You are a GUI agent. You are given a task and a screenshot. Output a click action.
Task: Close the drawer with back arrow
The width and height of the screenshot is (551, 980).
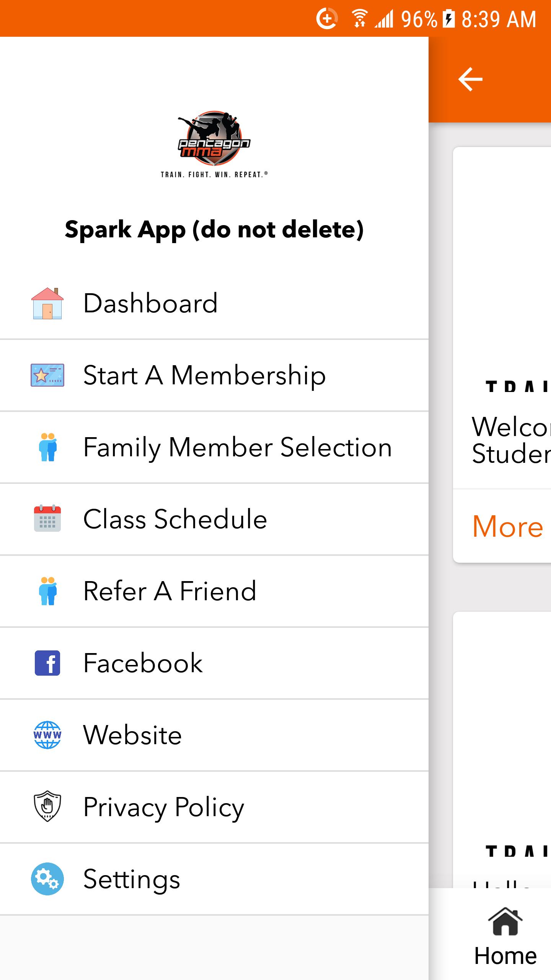point(470,79)
